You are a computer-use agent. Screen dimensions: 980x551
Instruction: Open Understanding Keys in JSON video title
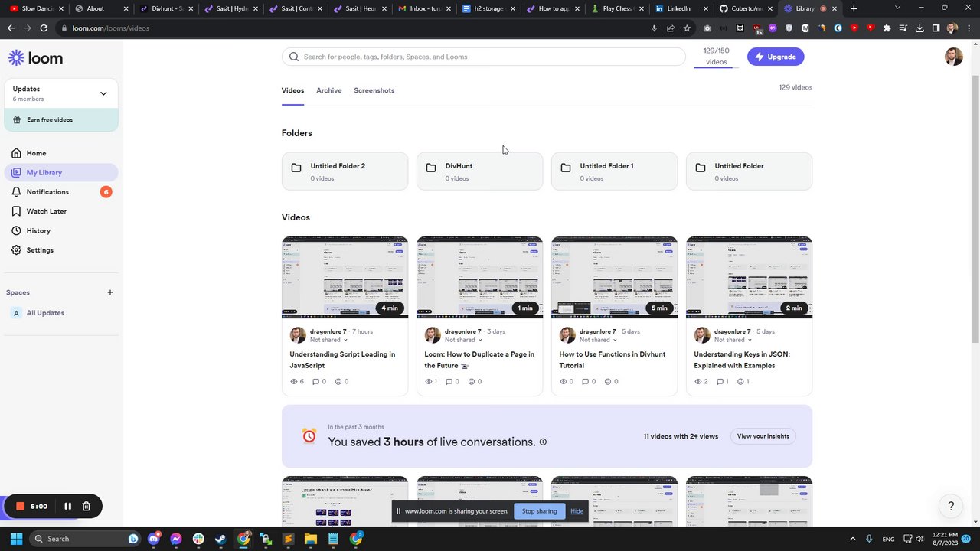742,360
